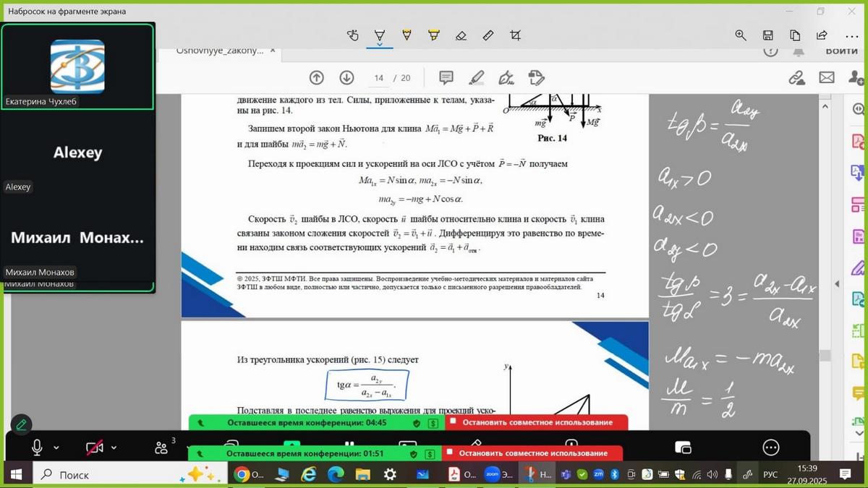
Task: Open microphone options arrow
Action: [x=57, y=448]
